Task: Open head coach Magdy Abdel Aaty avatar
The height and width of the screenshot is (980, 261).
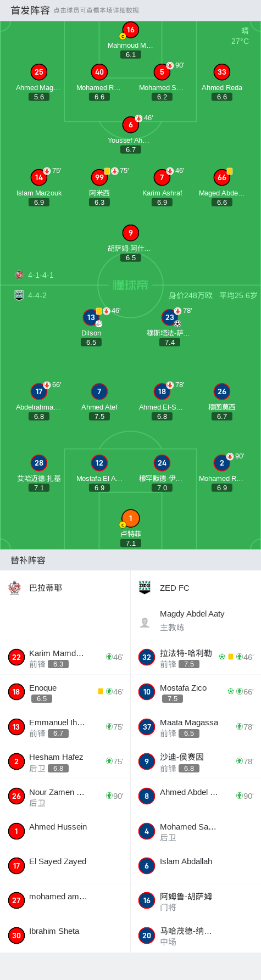Action: coord(145,622)
